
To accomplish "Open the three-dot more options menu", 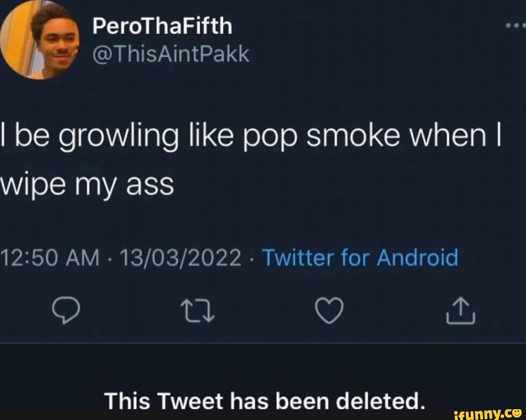I will [515, 25].
